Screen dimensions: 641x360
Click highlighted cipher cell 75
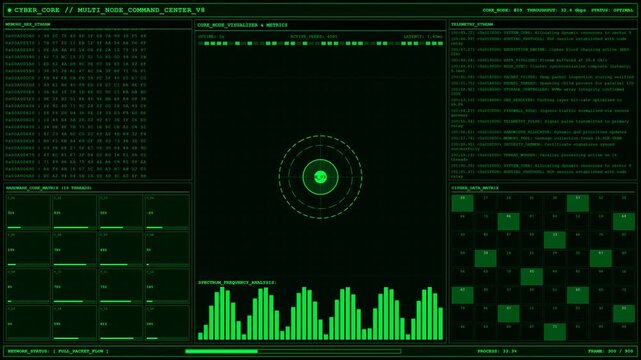[x=555, y=332]
